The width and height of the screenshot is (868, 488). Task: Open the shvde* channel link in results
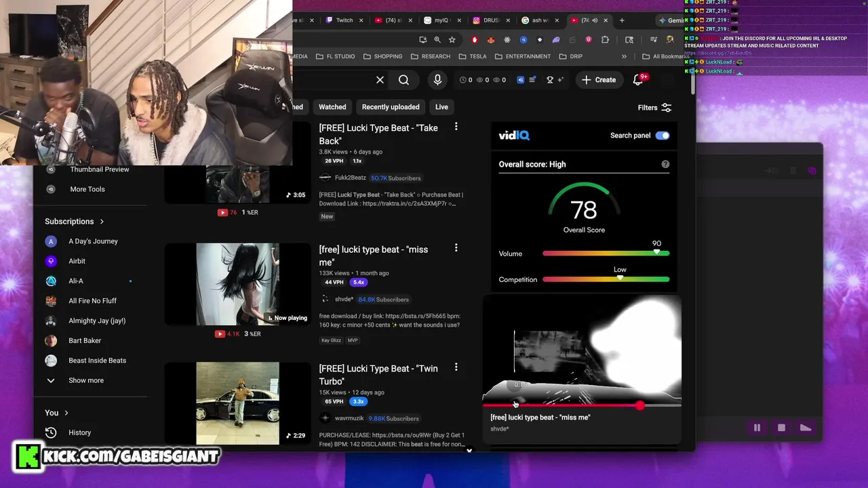[x=344, y=299]
